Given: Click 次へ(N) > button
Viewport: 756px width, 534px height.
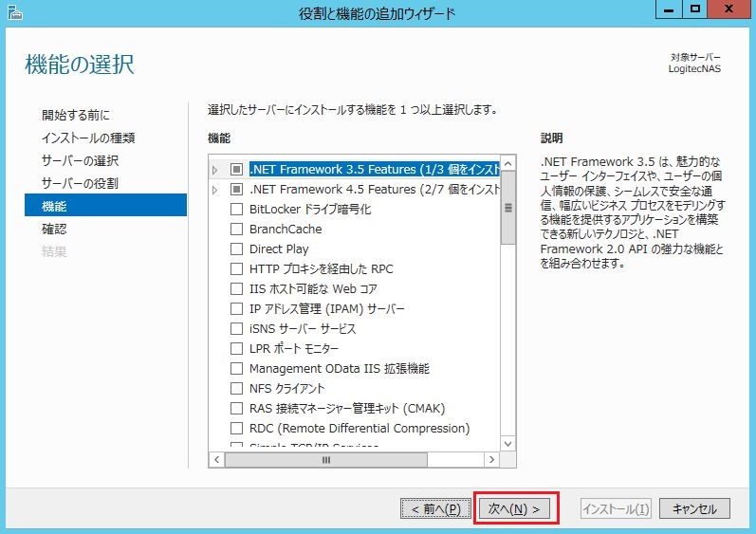Looking at the screenshot, I should click(514, 508).
